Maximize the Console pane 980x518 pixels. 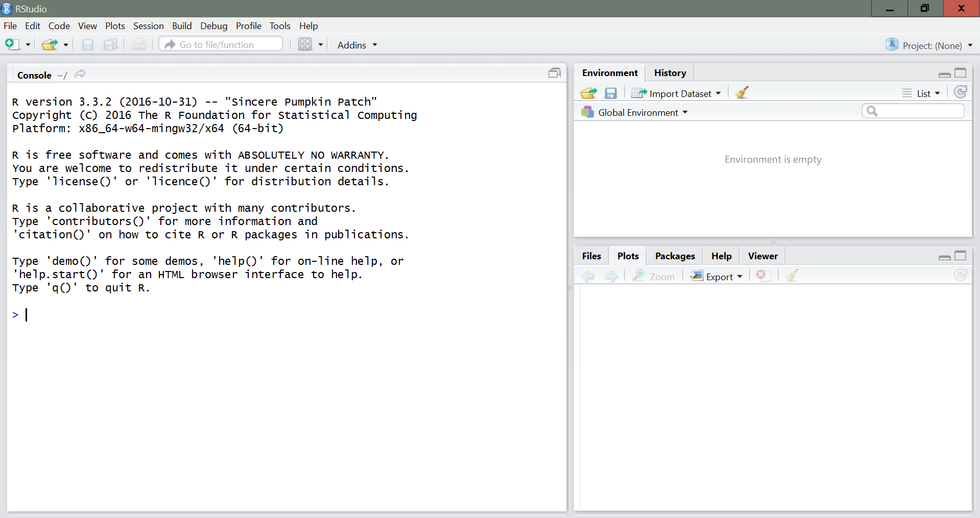tap(554, 73)
